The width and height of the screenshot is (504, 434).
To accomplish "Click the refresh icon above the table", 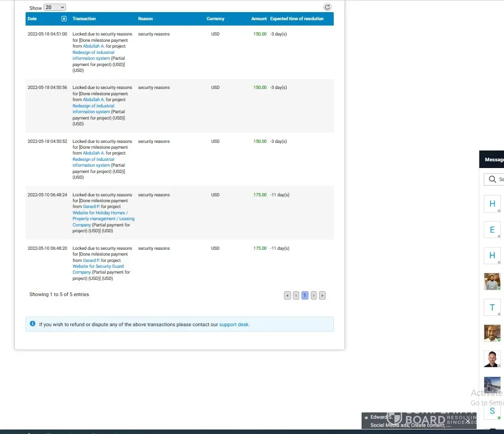I will point(327,7).
